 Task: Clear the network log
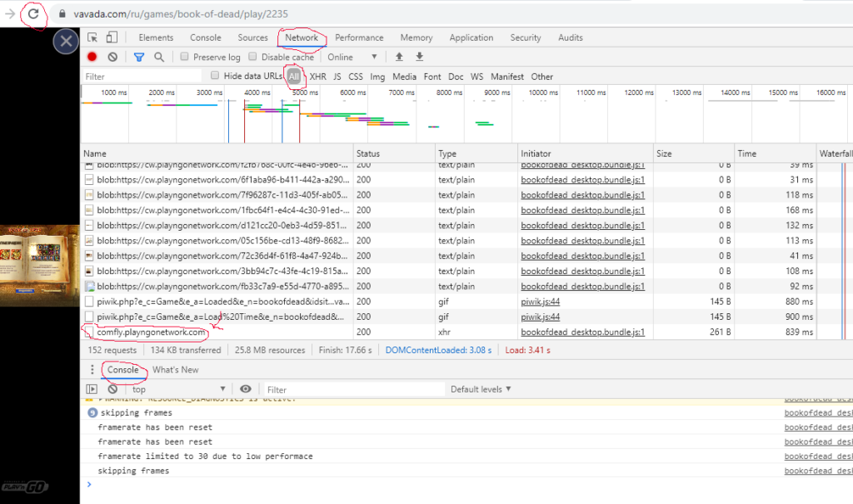click(x=112, y=57)
